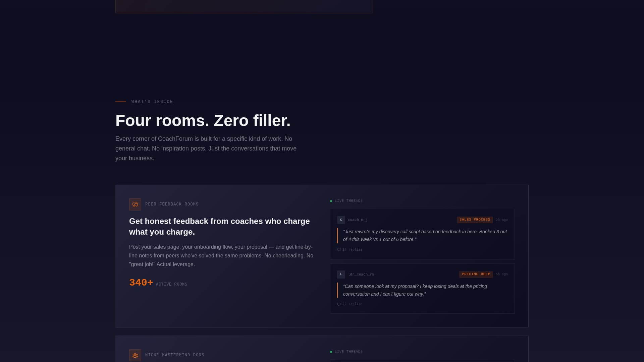Open ldr_coach_rk username link

coord(361,275)
